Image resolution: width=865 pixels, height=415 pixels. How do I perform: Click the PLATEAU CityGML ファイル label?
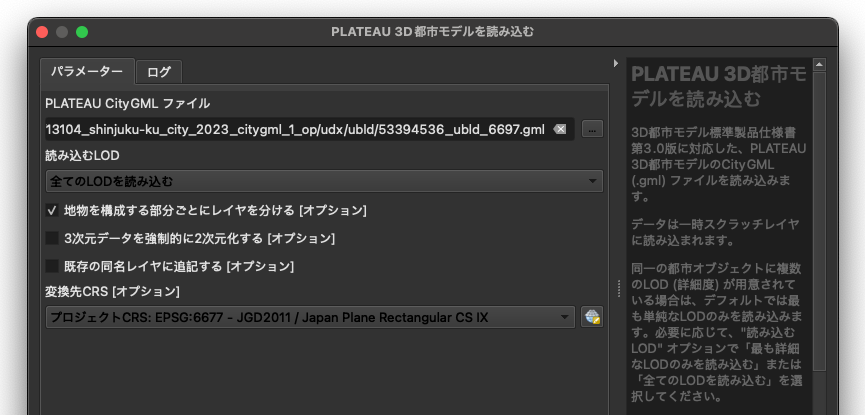[x=127, y=103]
